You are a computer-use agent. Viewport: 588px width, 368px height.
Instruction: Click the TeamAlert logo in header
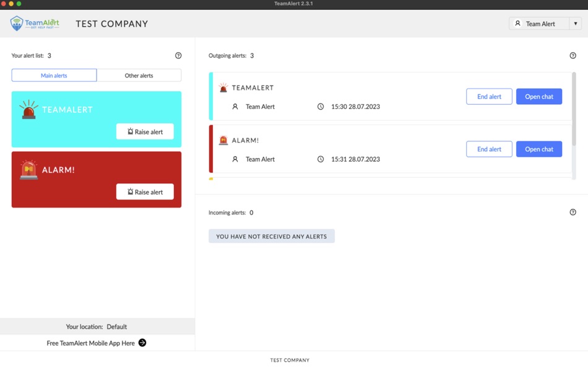pos(35,24)
